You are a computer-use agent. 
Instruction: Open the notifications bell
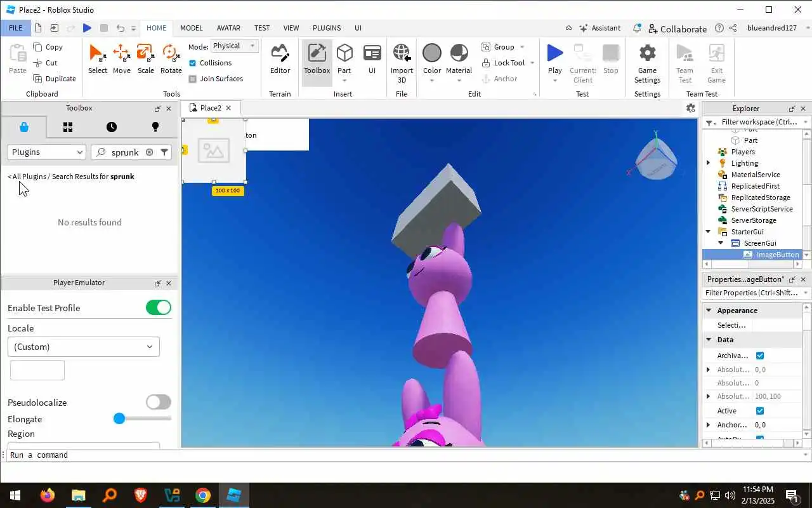[x=637, y=28]
